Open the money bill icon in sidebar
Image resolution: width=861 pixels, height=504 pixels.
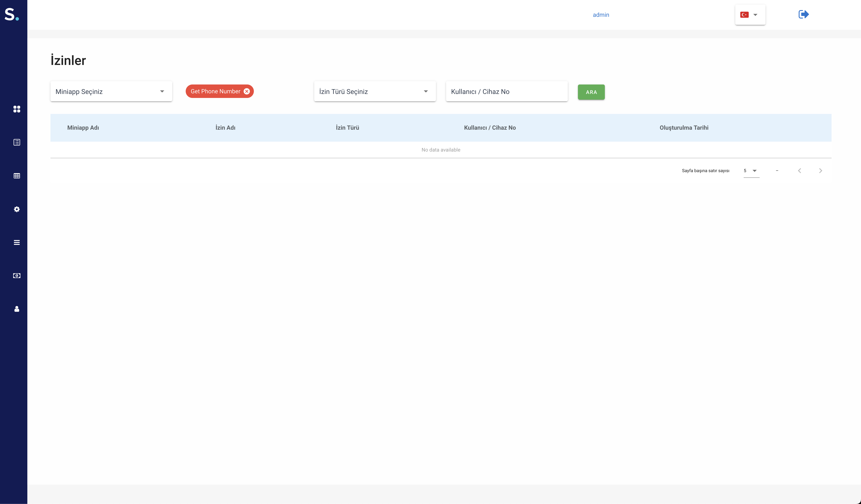[17, 276]
